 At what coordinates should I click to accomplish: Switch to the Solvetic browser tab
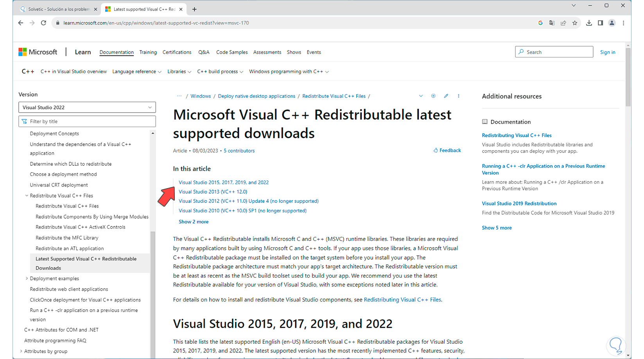[59, 9]
